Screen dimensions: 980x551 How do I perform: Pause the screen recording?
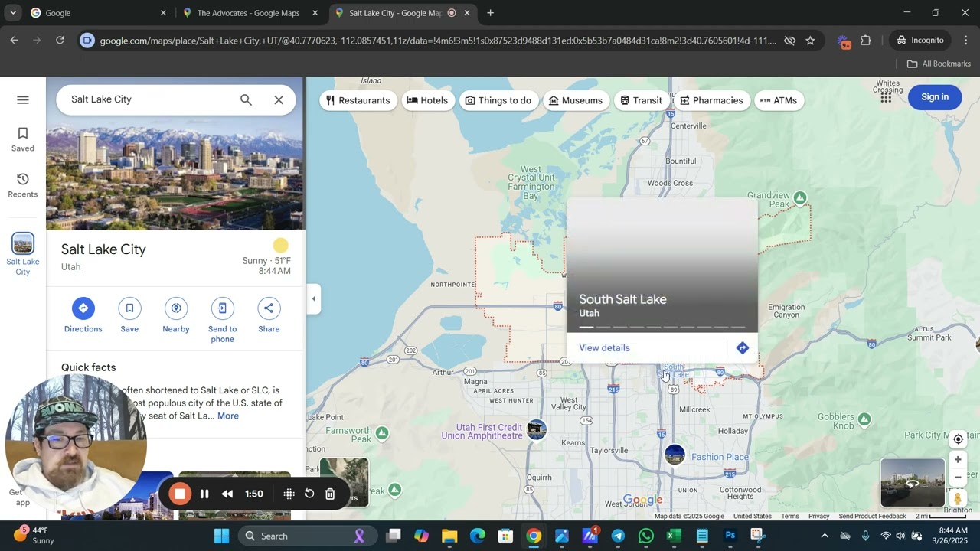[x=204, y=494]
